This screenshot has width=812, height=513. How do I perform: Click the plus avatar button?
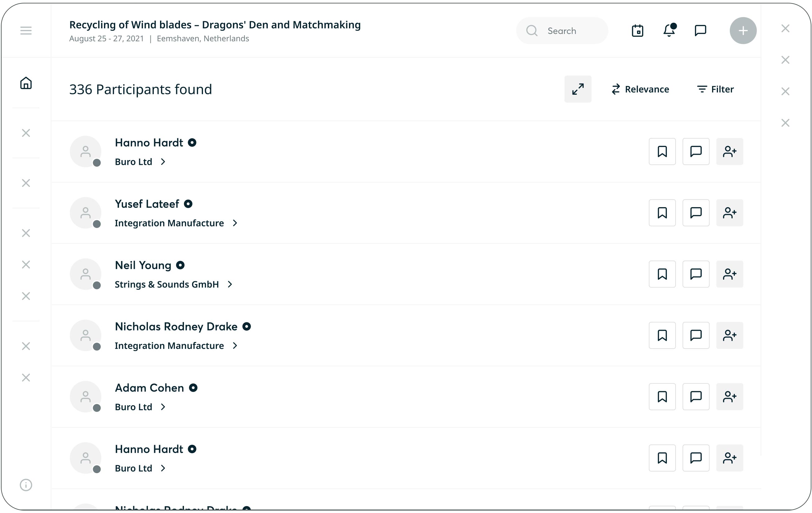point(743,31)
